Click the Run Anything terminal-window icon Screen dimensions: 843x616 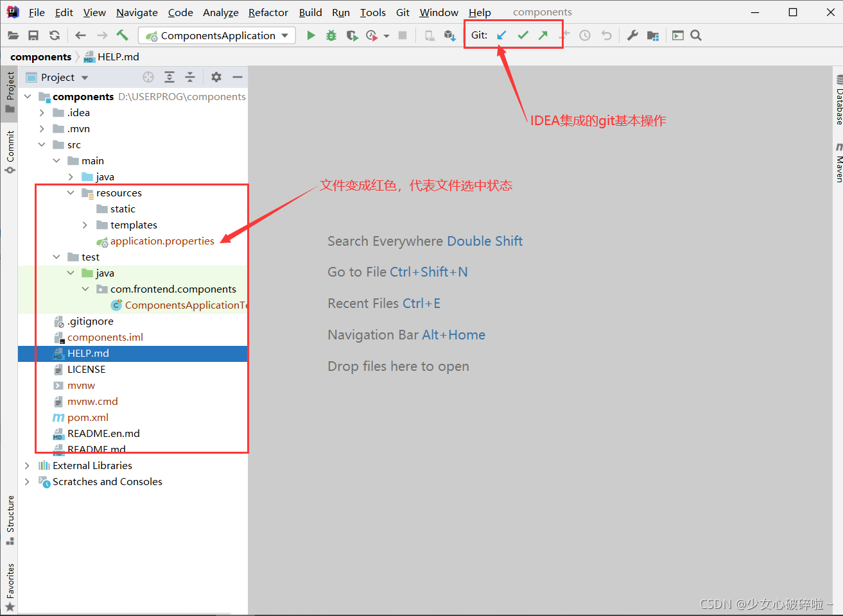(678, 35)
